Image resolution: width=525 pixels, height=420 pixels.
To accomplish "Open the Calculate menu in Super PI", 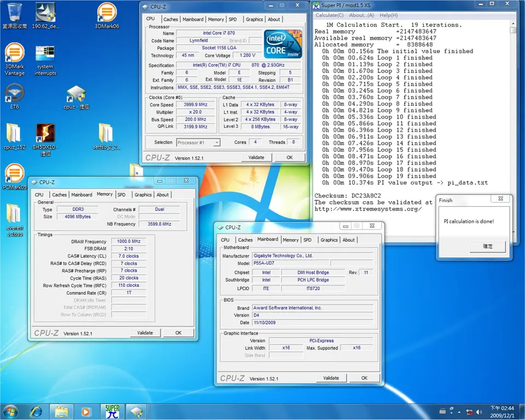I will coord(330,15).
